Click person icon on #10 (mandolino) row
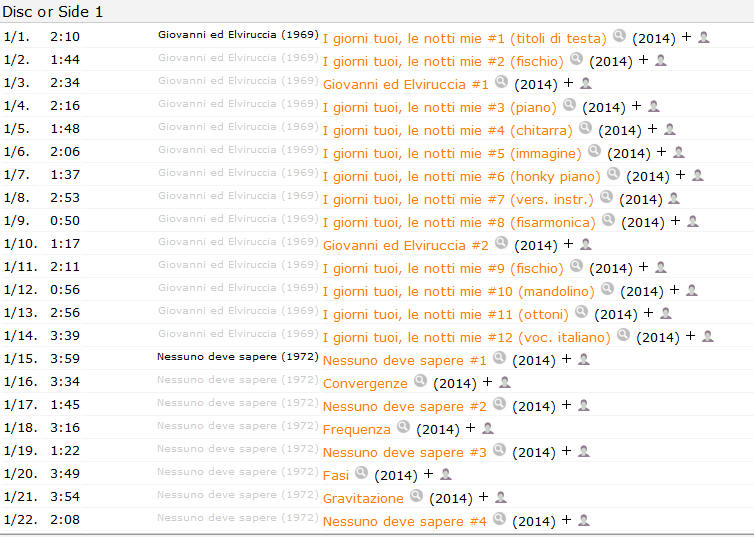This screenshot has width=754, height=537. tap(691, 290)
